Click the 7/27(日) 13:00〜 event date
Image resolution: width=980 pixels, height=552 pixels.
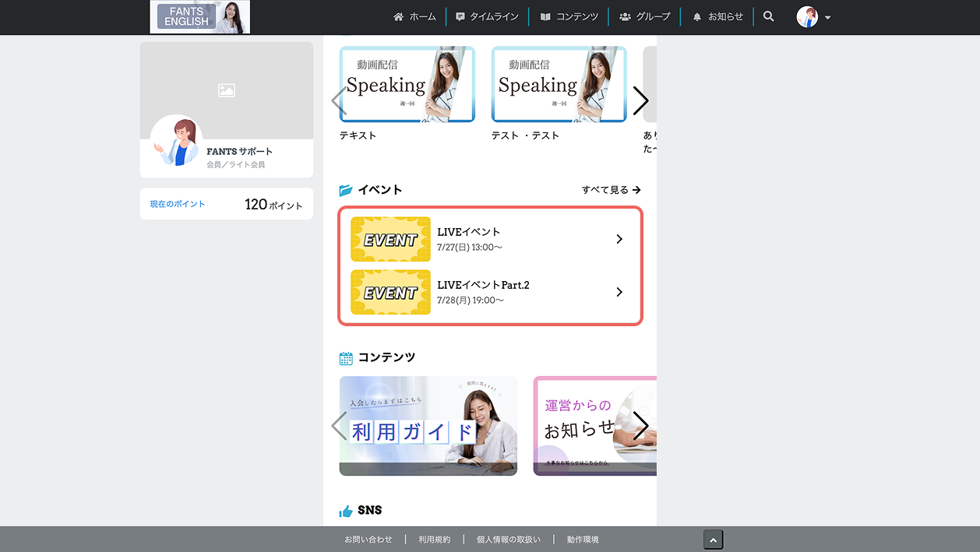[x=470, y=248]
